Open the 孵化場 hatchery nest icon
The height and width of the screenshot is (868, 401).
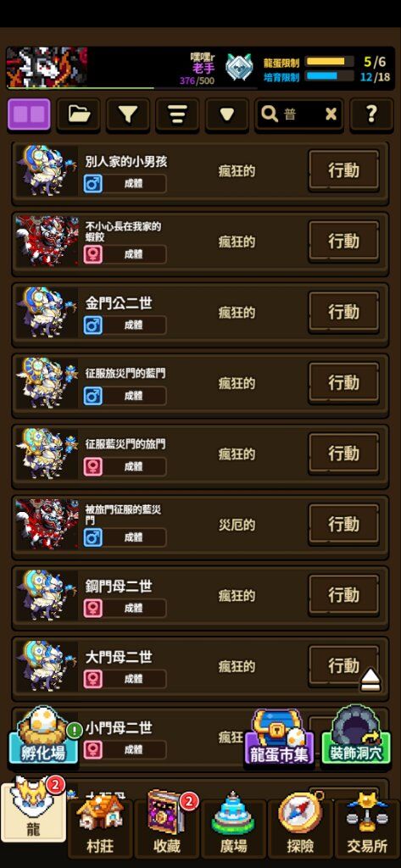(x=43, y=736)
